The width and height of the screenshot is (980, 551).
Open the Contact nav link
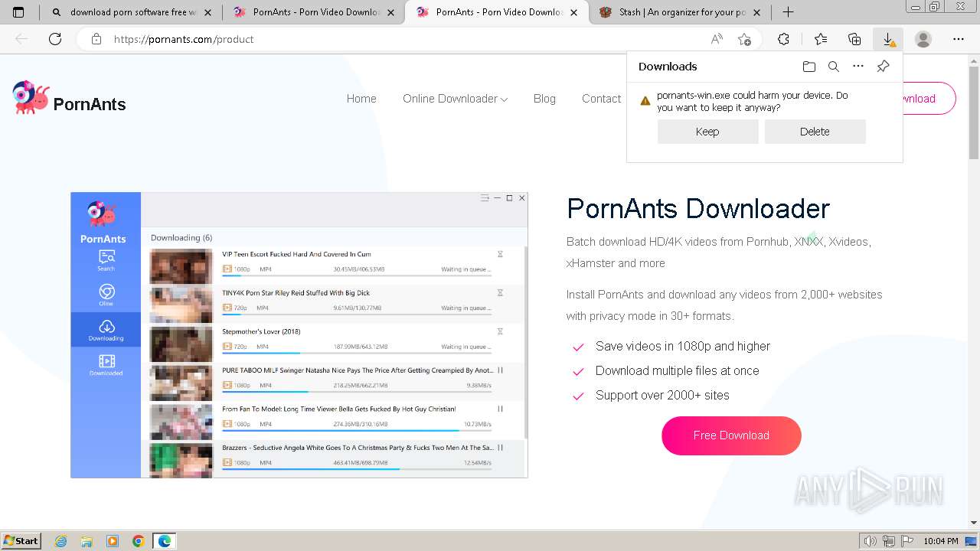pos(601,99)
